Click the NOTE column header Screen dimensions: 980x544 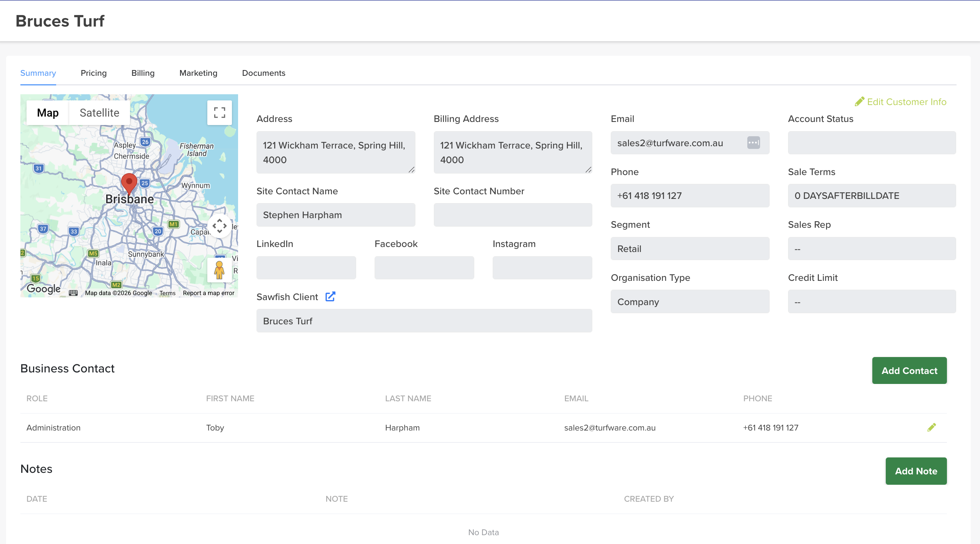tap(337, 499)
